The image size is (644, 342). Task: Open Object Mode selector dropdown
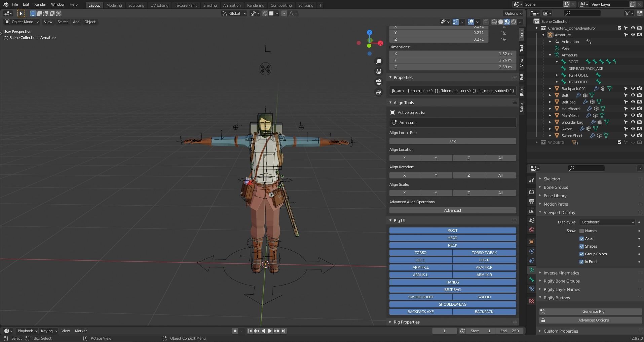[22, 22]
